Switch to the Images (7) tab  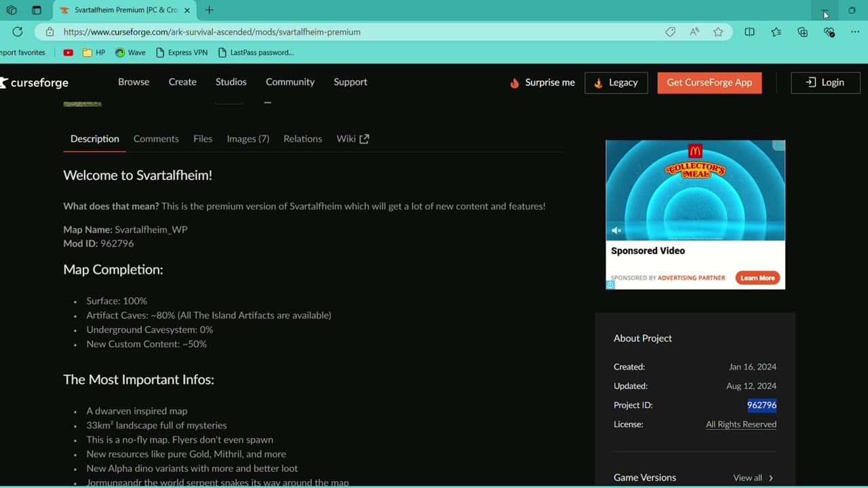[x=248, y=139]
